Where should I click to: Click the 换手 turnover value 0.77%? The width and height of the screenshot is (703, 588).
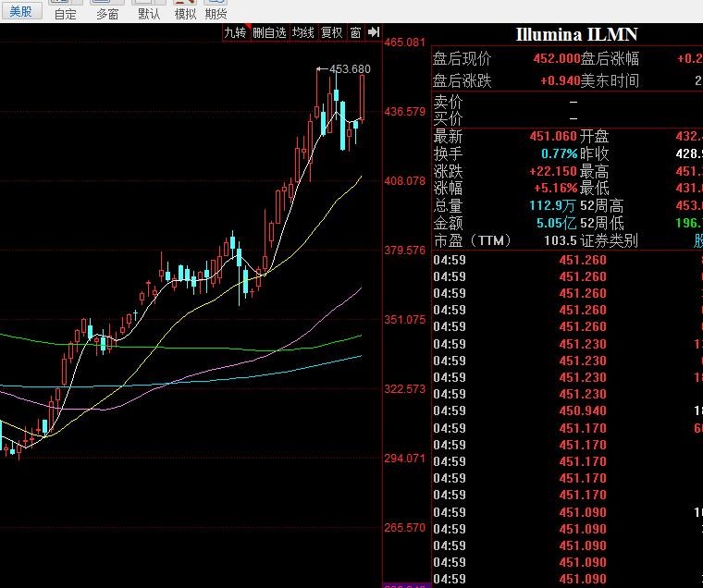[x=559, y=153]
